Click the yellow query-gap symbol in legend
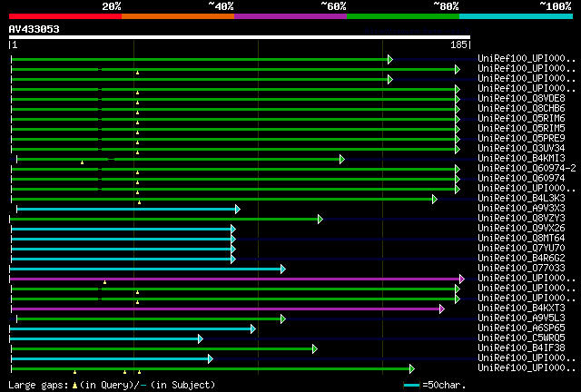The height and width of the screenshot is (392, 581). click(74, 386)
